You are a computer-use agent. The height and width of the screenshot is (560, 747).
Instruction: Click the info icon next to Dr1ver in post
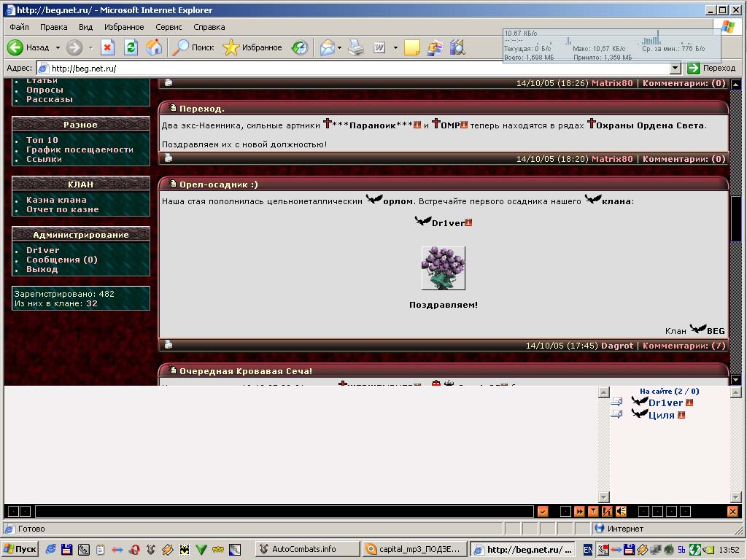(x=468, y=222)
